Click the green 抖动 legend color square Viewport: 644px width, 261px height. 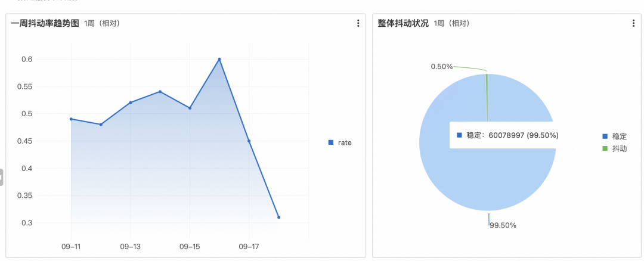point(605,148)
